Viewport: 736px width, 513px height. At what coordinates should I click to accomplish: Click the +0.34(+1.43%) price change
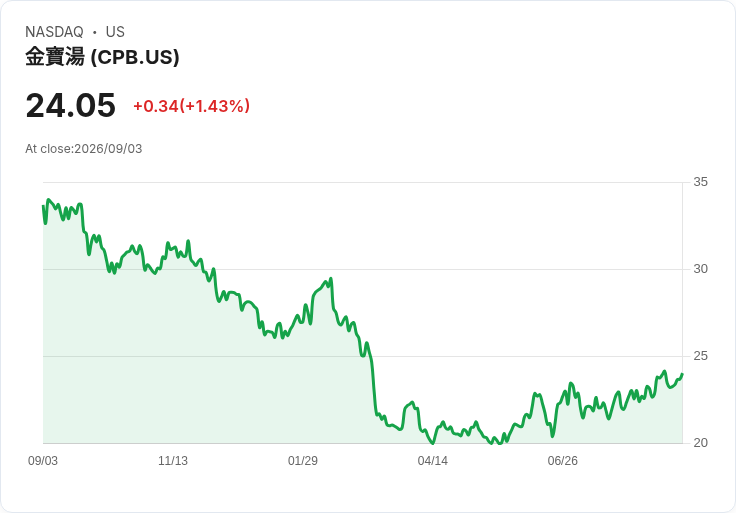pyautogui.click(x=192, y=106)
